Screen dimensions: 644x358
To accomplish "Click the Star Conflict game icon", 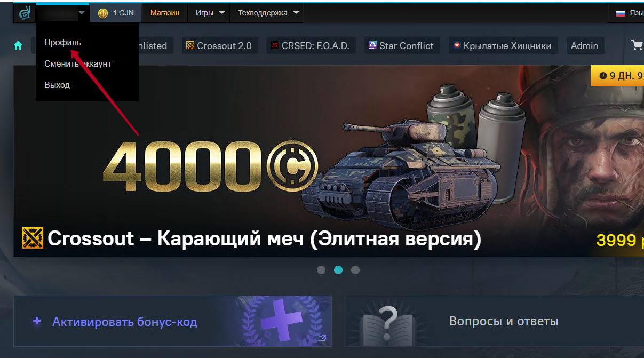I will pos(373,45).
